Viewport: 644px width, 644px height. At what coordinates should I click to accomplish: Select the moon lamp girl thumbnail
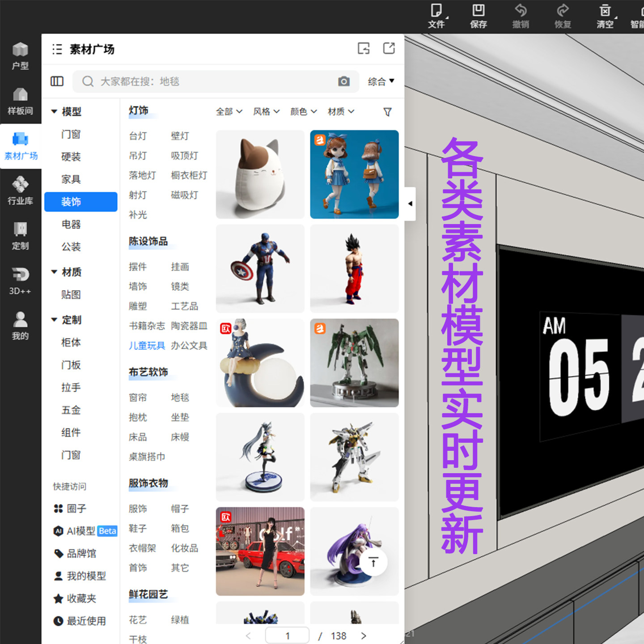(x=260, y=363)
